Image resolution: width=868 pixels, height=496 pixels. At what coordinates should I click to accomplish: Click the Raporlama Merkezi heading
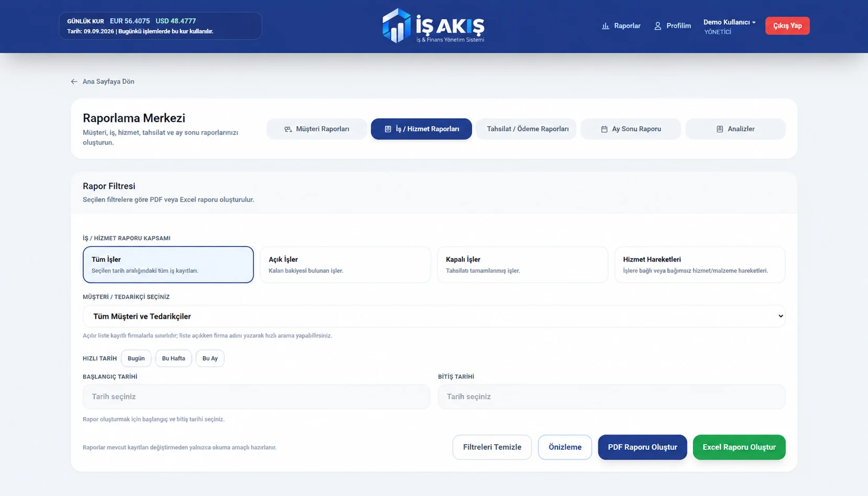(134, 118)
